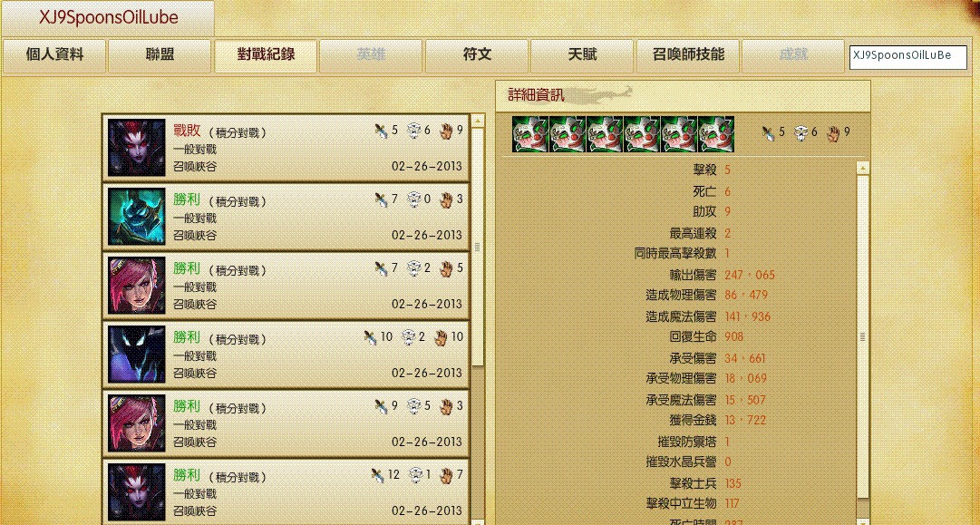Open the fourth match's dark champion portrait
980x525 pixels.
pyautogui.click(x=136, y=355)
